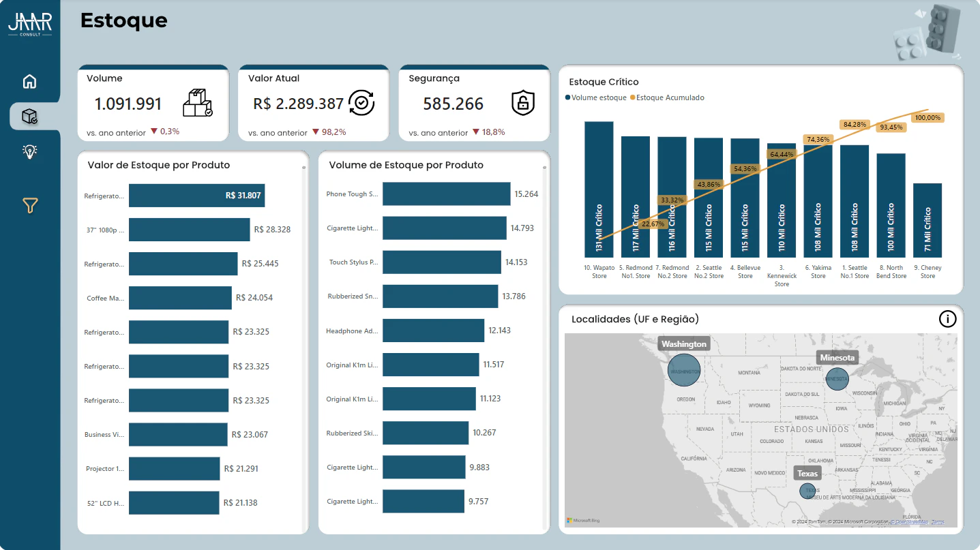Select the 116 Mil Crítico bar
980x550 pixels.
coord(672,198)
